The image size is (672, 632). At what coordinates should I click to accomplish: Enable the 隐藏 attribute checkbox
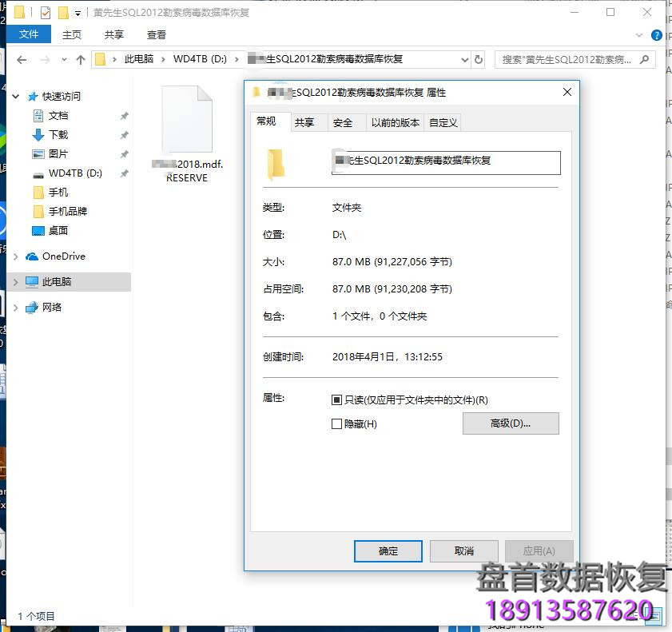point(336,424)
